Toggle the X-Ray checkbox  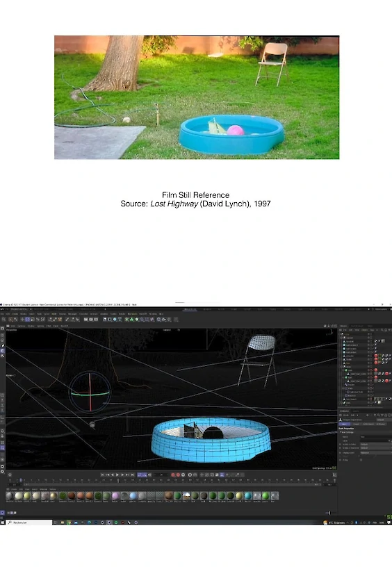(x=361, y=460)
